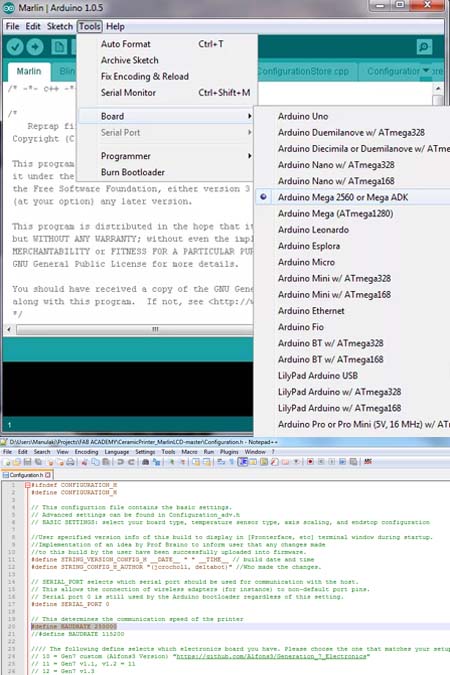450x675 pixels.
Task: Click the Arduino horizontal scrollbar left arrow
Action: click(9, 329)
